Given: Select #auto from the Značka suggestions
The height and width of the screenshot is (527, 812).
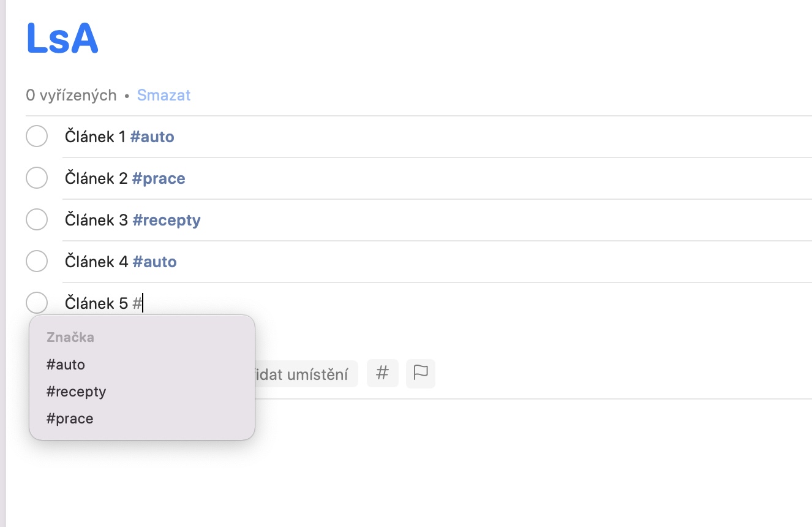Looking at the screenshot, I should [66, 365].
